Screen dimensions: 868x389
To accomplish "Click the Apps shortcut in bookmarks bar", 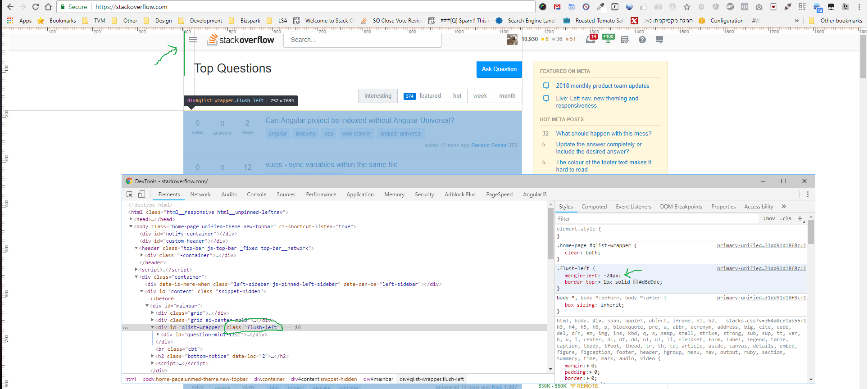I will pyautogui.click(x=19, y=21).
